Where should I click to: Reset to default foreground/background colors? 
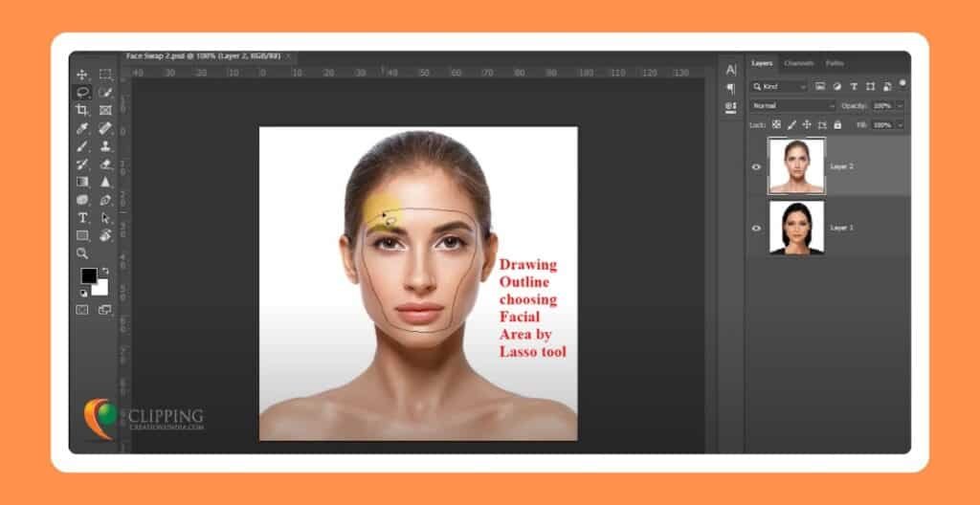[83, 293]
